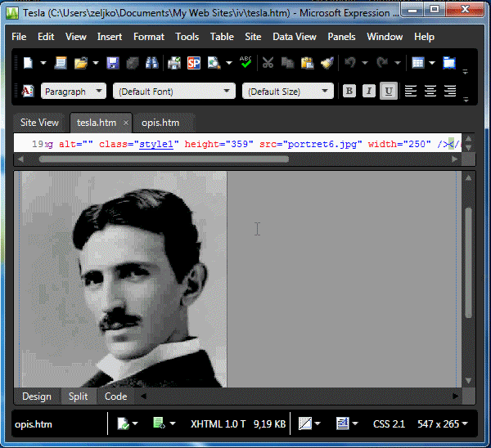This screenshot has height=448, width=491.
Task: Click the Cut scissors icon
Action: (267, 63)
